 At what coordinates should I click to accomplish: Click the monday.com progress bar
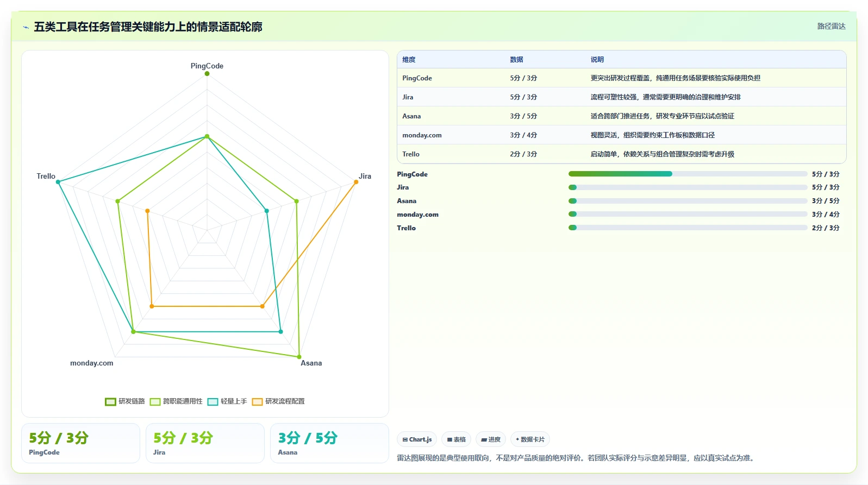point(688,214)
